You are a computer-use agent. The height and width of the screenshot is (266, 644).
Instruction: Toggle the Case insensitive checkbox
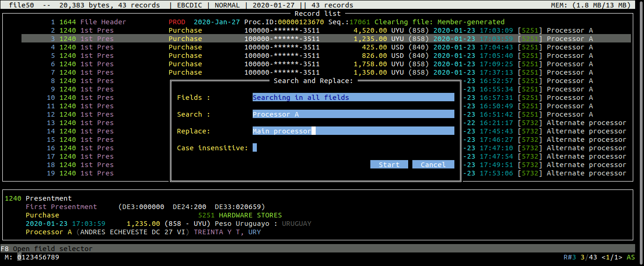pos(255,148)
